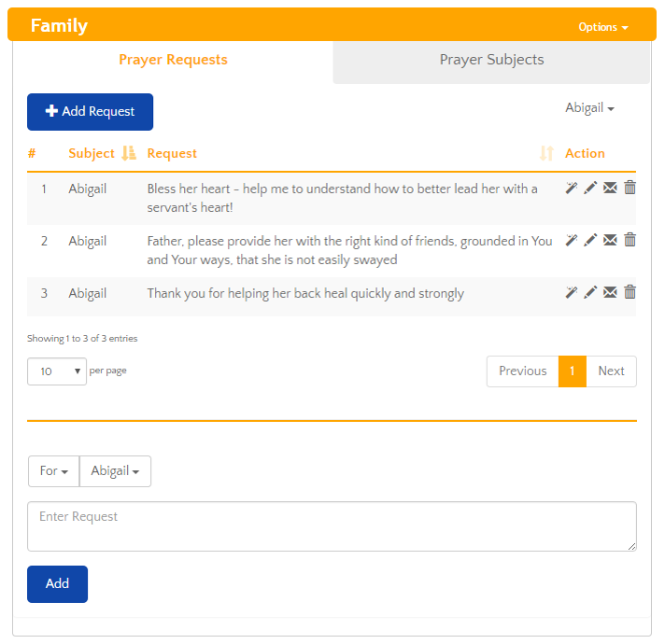This screenshot has height=644, width=665.
Task: Edit request 1 with the pencil icon
Action: (x=590, y=188)
